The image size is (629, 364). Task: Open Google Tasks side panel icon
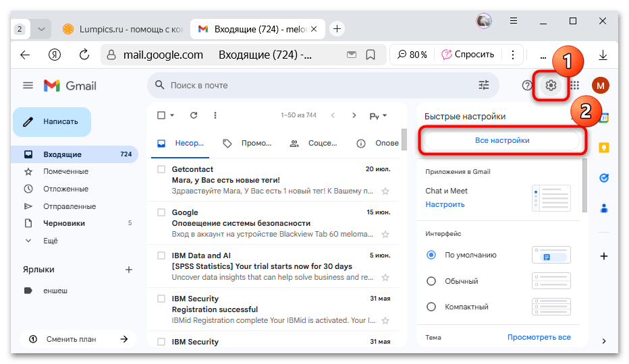pyautogui.click(x=604, y=178)
